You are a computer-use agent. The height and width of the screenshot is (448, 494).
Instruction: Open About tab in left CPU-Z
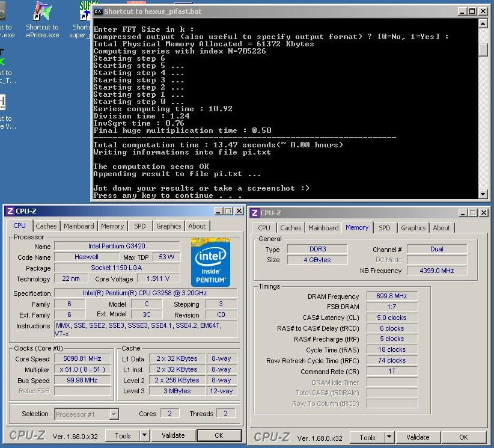197,226
